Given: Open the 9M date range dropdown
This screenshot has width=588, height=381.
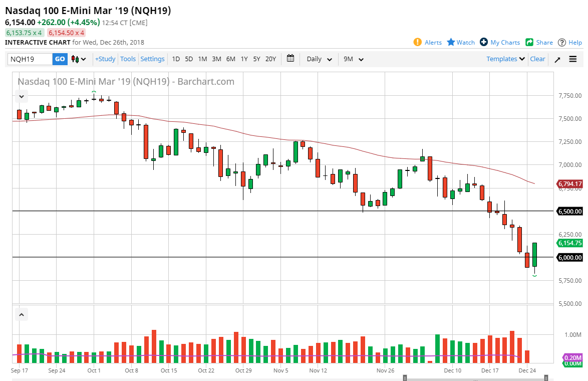Looking at the screenshot, I should tap(354, 59).
